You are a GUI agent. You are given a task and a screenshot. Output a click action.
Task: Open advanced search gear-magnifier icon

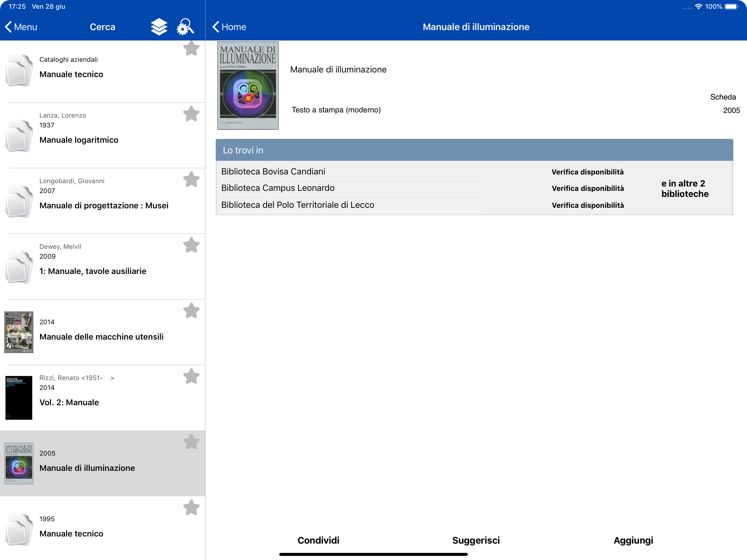185,27
